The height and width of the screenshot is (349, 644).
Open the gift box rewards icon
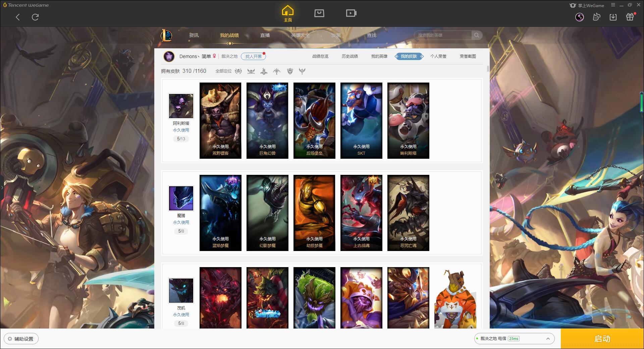pyautogui.click(x=630, y=17)
